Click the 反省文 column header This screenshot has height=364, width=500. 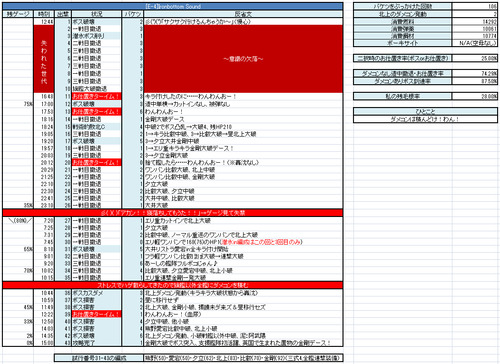coord(243,14)
